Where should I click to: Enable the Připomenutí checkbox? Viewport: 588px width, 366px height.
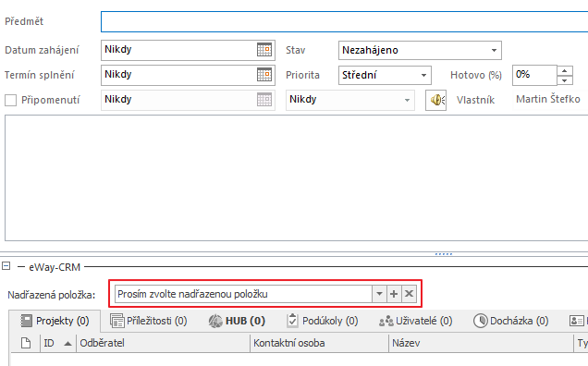[10, 100]
